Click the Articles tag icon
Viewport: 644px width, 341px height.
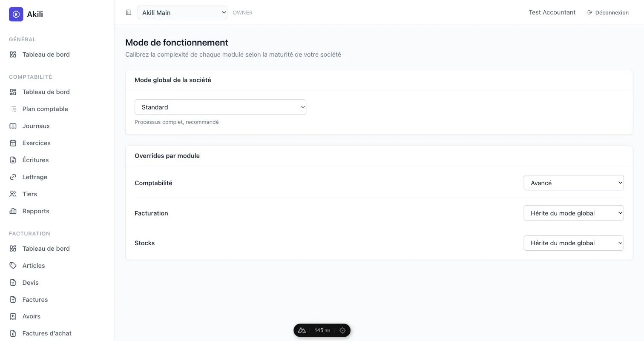pos(13,266)
